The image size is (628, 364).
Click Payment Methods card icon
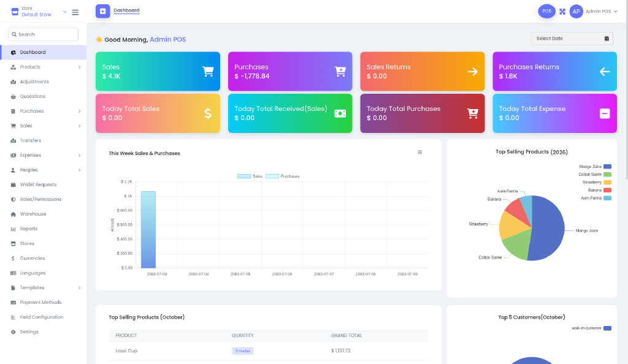coord(13,303)
